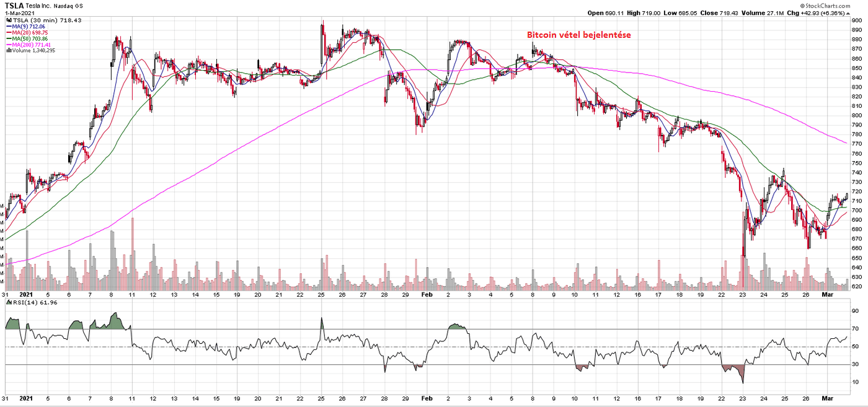Click the 30 RSI axis label
This screenshot has height=407, width=868.
pos(856,365)
